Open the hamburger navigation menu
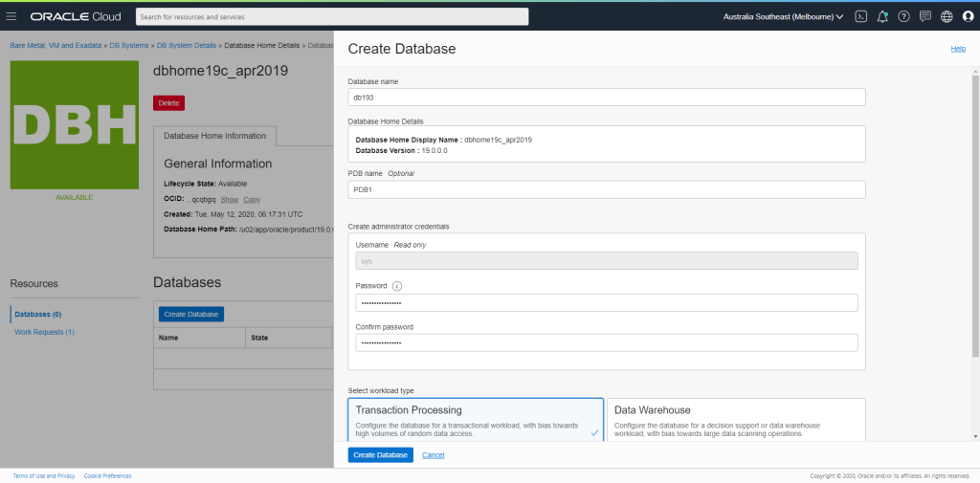Image resolution: width=980 pixels, height=483 pixels. coord(12,16)
